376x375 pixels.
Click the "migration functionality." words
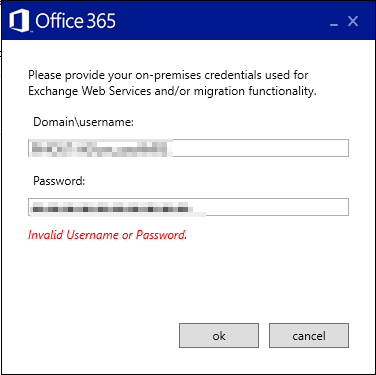pyautogui.click(x=255, y=91)
